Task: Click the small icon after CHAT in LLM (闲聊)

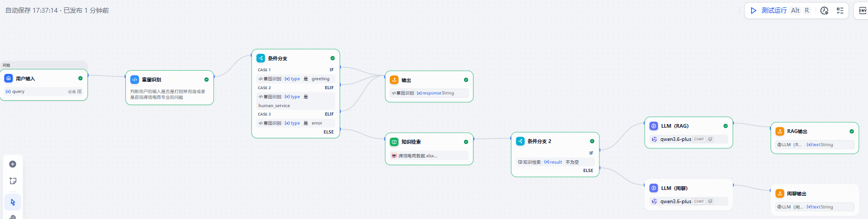Action: pos(710,201)
